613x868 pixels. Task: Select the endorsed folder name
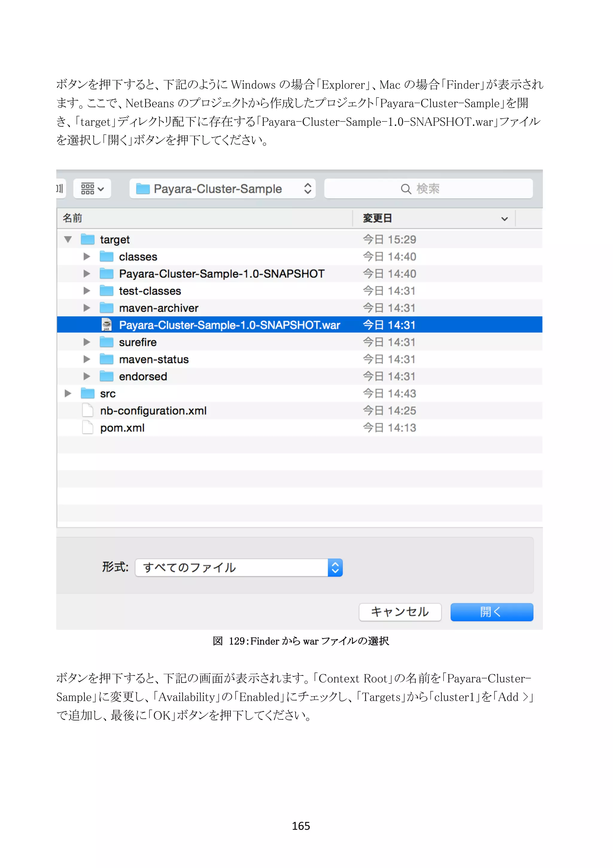pyautogui.click(x=143, y=376)
